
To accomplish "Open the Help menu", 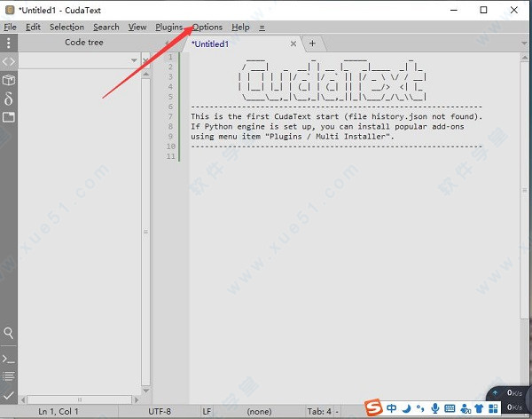I will click(240, 28).
